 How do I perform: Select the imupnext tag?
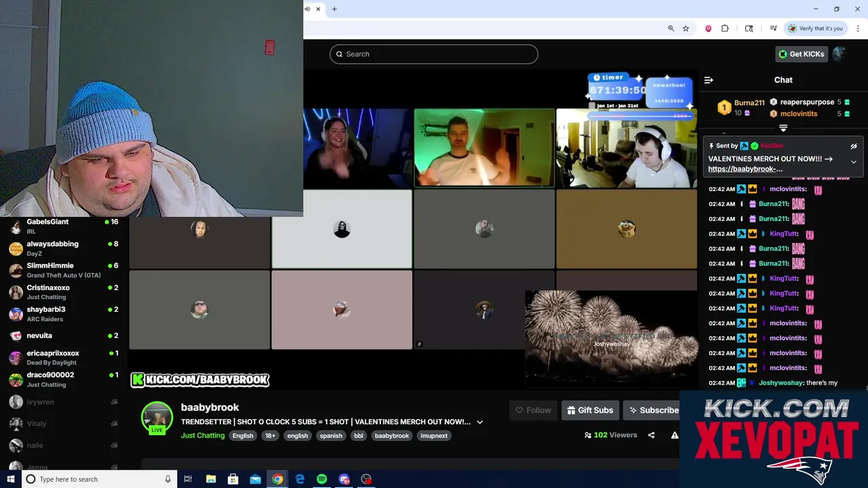tap(434, 436)
